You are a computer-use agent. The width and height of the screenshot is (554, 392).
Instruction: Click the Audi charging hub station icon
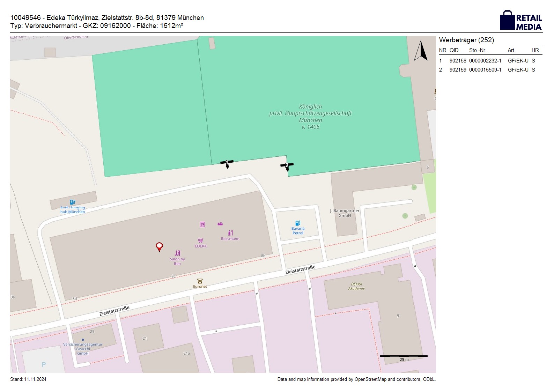coord(73,202)
